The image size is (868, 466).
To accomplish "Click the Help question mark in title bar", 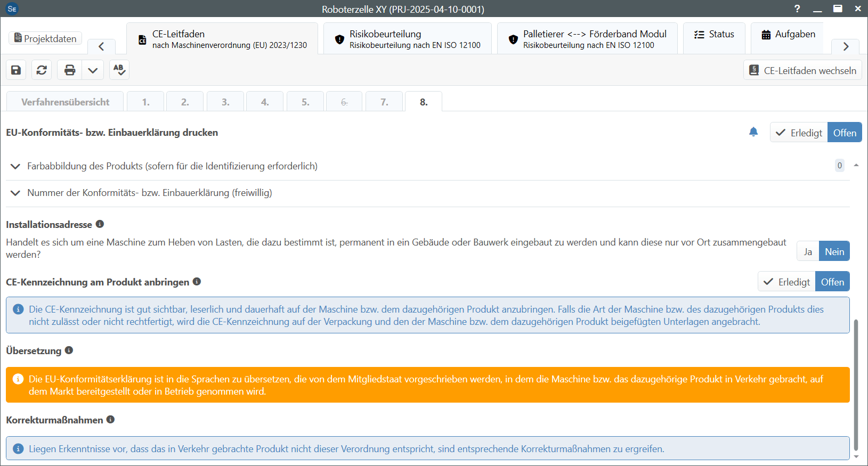I will pos(797,9).
